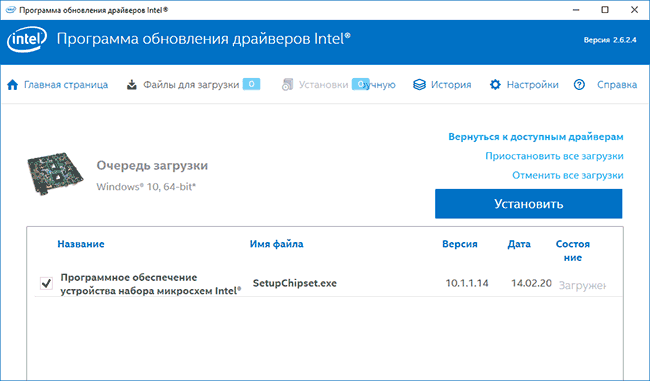Click the Версия 2.6.2.4 label
650x381 pixels.
pyautogui.click(x=610, y=40)
